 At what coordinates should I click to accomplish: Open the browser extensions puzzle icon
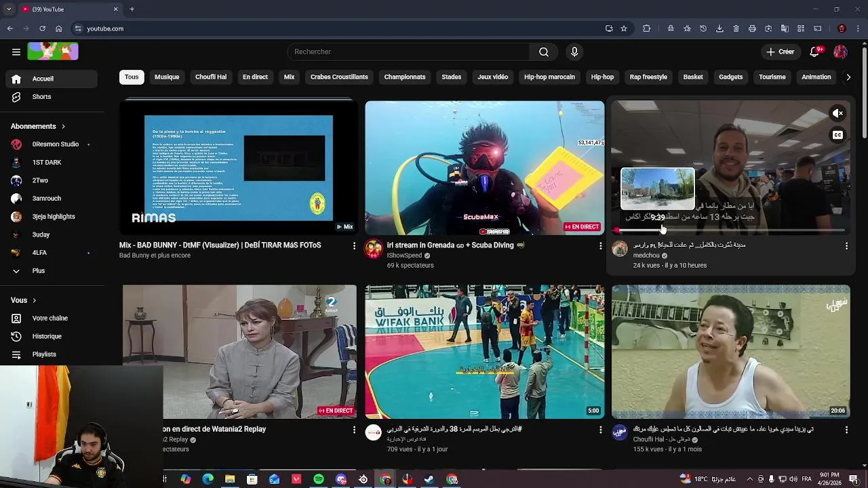pyautogui.click(x=646, y=28)
